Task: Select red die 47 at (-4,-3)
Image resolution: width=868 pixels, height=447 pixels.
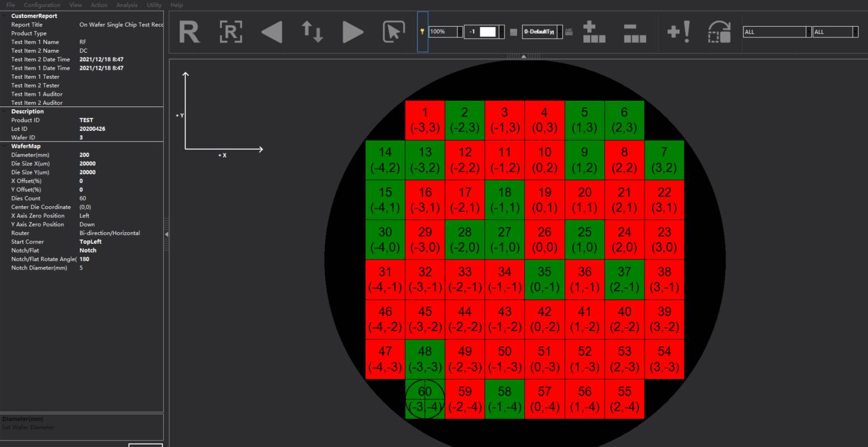Action: click(x=385, y=359)
